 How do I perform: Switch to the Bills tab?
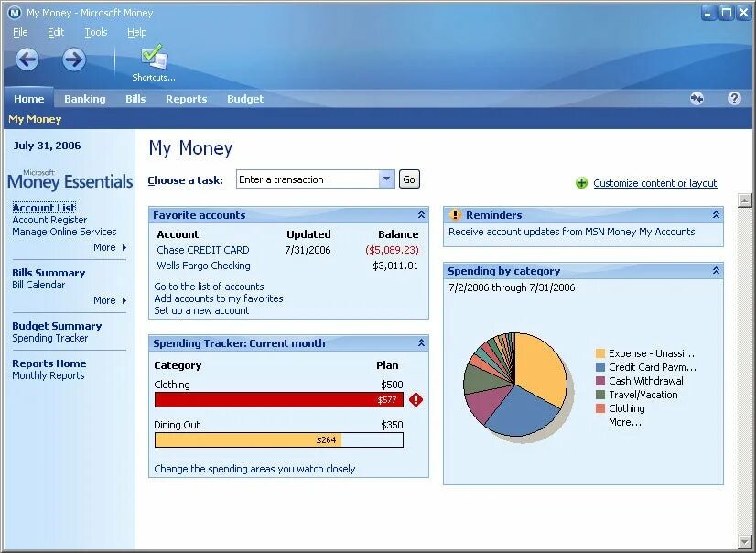pyautogui.click(x=135, y=99)
